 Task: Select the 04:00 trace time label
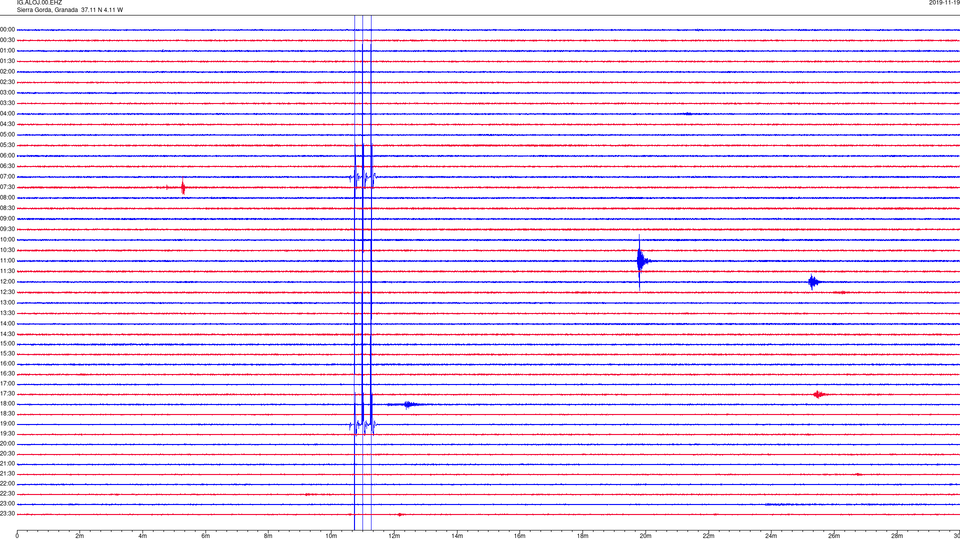click(7, 114)
